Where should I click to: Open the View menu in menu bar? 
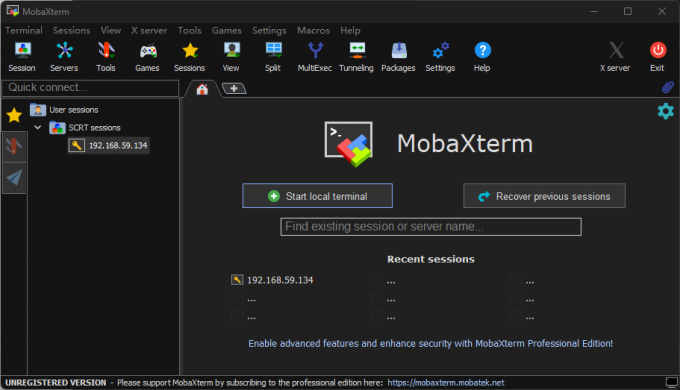[111, 30]
